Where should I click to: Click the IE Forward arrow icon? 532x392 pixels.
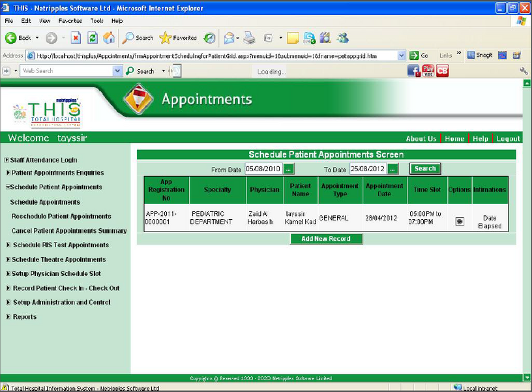click(x=52, y=38)
